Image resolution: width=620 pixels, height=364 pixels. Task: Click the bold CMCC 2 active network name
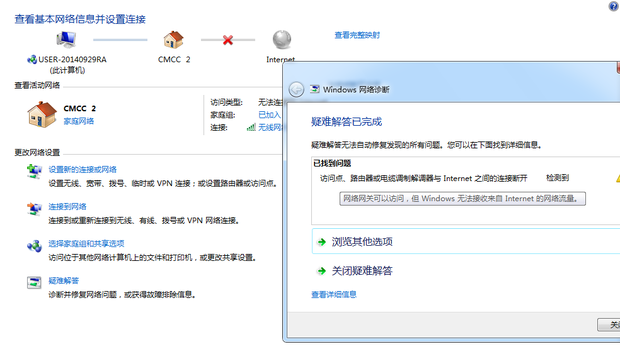[79, 108]
